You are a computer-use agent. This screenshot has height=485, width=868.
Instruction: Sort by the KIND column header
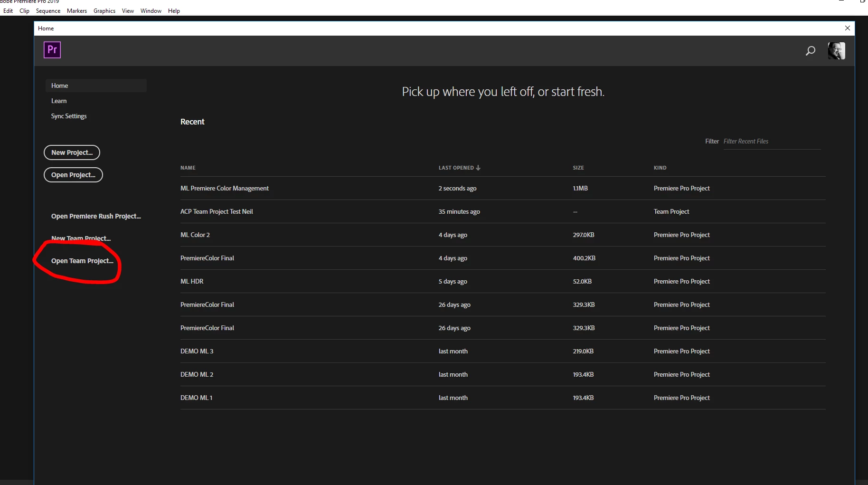(x=660, y=168)
